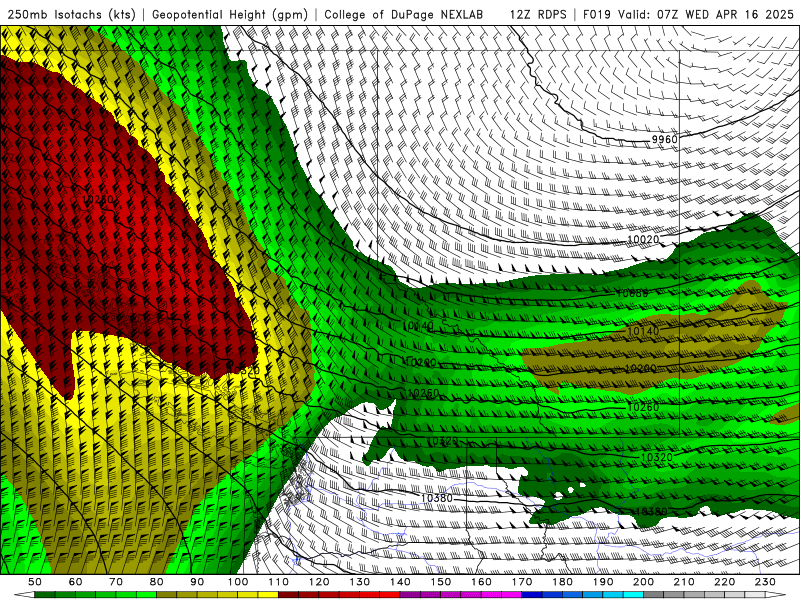This screenshot has height=600, width=800.
Task: Select the dark blue swatch just above 170
Action: (532, 595)
